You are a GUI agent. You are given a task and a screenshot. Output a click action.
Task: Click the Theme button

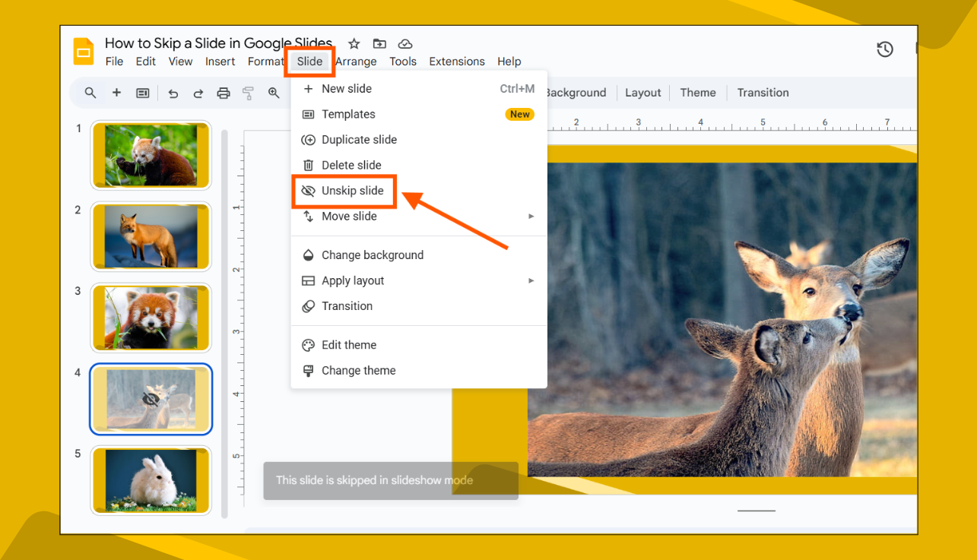(x=697, y=93)
